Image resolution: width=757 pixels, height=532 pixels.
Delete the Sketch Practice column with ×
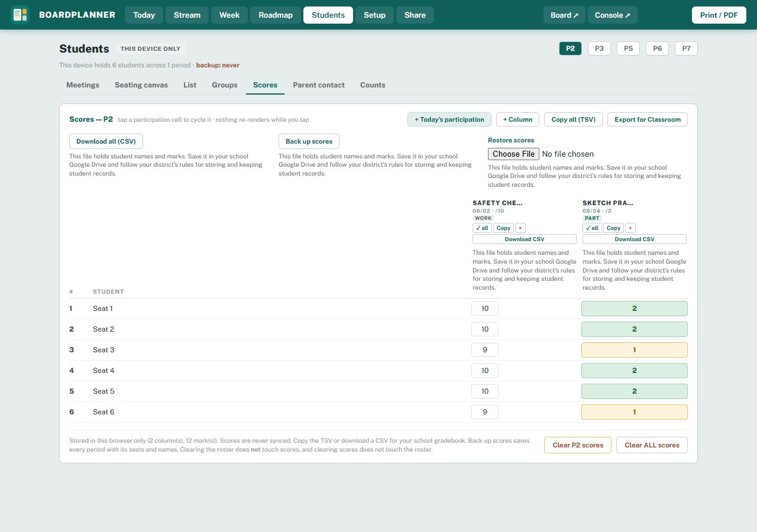[x=630, y=228]
